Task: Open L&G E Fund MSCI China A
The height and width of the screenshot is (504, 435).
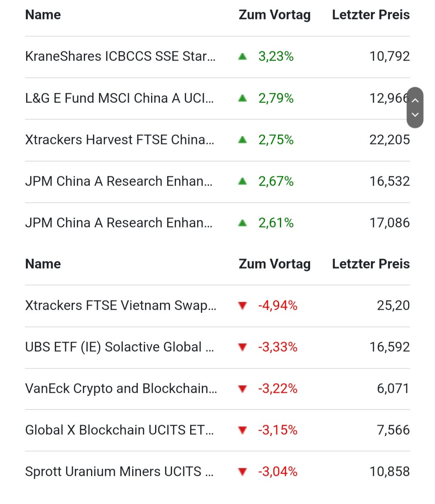Action: point(119,98)
